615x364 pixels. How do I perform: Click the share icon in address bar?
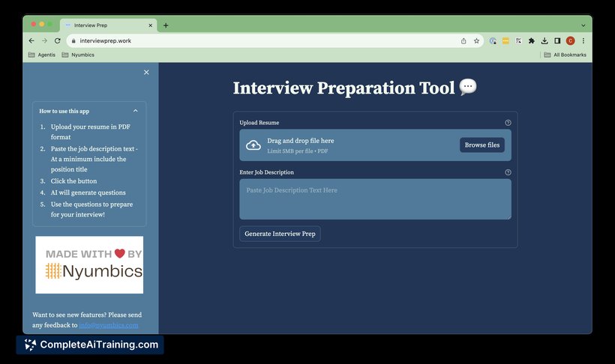coord(463,40)
